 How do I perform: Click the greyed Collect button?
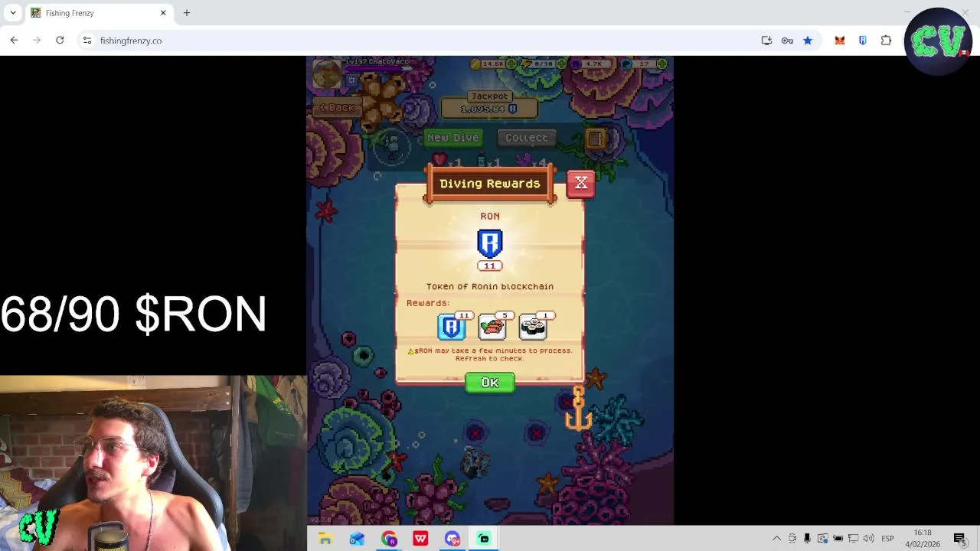527,138
